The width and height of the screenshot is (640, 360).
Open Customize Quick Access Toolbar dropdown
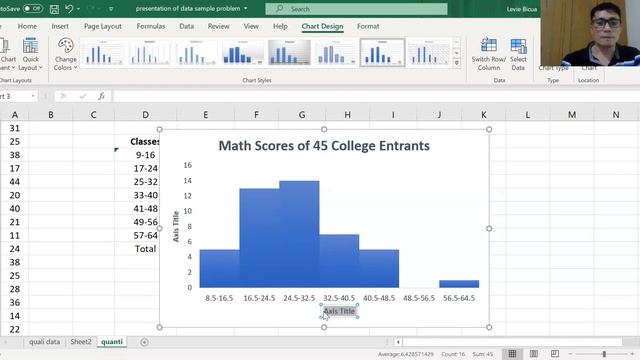pyautogui.click(x=111, y=9)
